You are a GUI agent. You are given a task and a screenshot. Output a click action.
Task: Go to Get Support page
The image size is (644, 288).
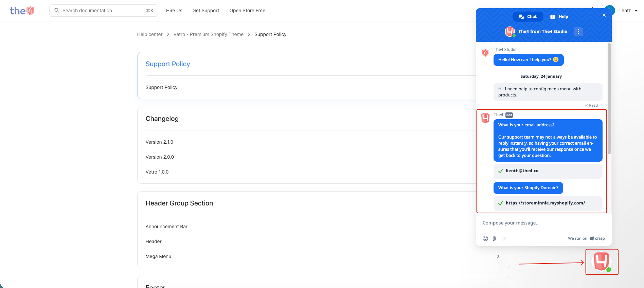click(x=205, y=11)
